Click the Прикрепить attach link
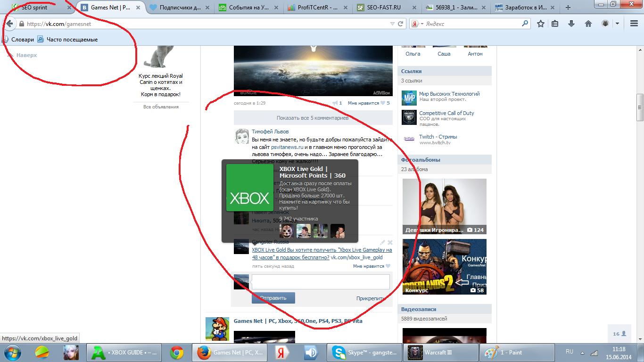The width and height of the screenshot is (644, 362). (x=371, y=298)
